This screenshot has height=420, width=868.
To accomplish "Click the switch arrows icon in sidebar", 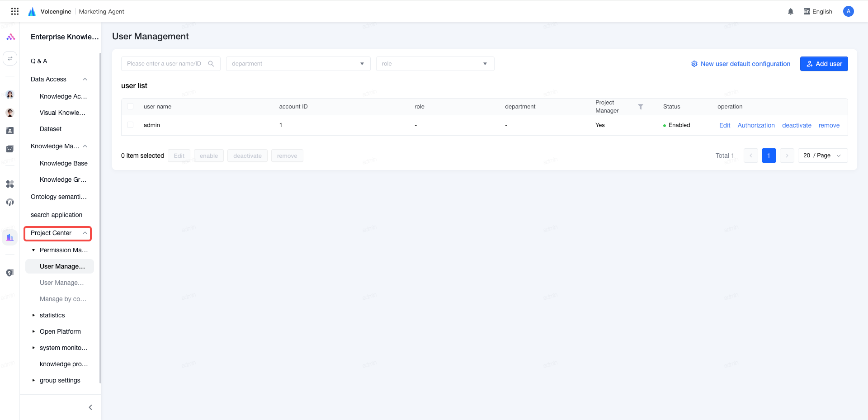I will point(10,58).
